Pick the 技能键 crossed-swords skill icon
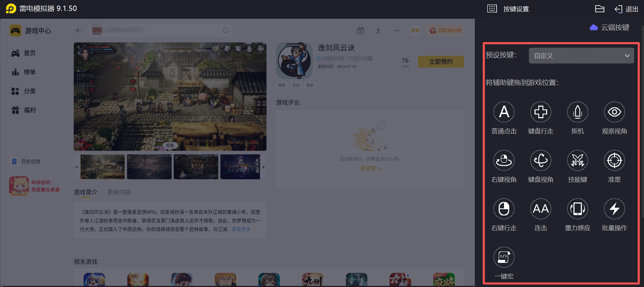Screen dimensions: 644x287 coord(578,160)
